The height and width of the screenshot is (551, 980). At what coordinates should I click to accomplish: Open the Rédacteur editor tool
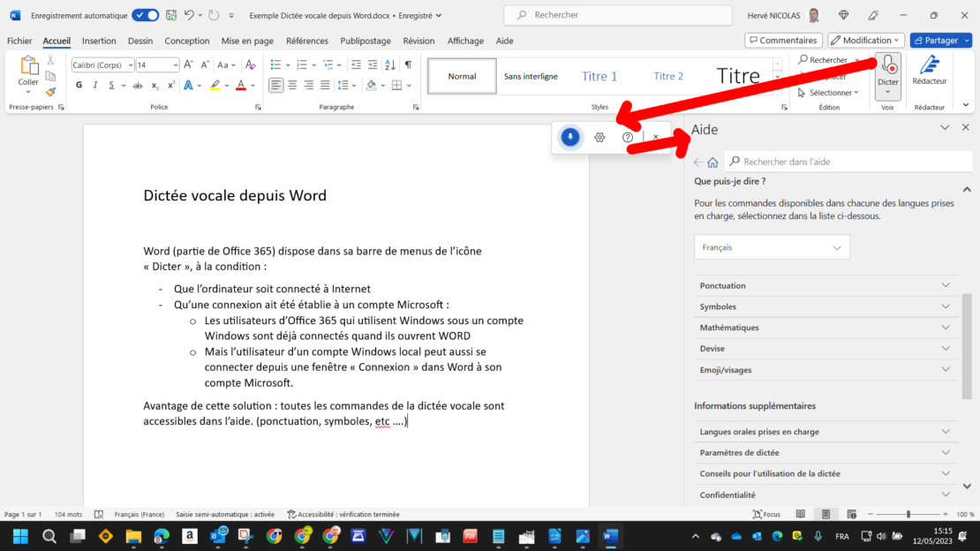click(x=930, y=71)
